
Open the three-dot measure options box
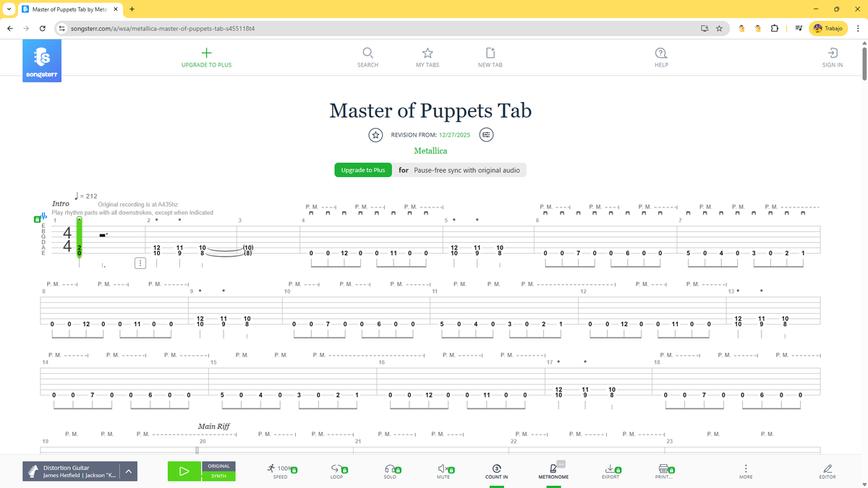(140, 264)
